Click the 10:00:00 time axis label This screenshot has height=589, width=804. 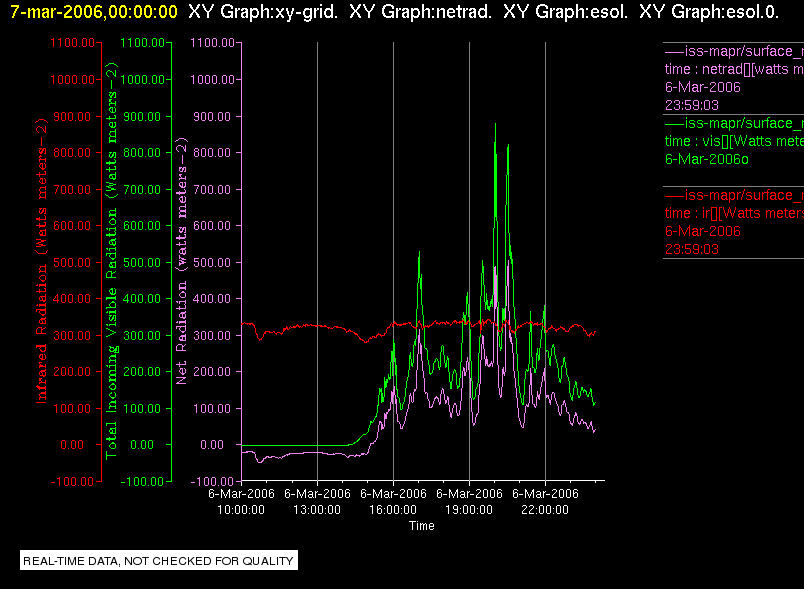(241, 510)
